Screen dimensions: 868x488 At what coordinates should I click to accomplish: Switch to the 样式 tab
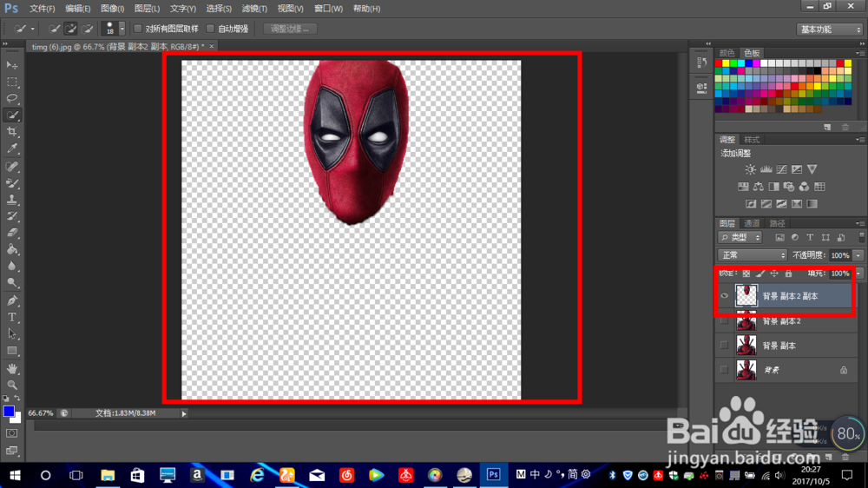click(x=752, y=140)
